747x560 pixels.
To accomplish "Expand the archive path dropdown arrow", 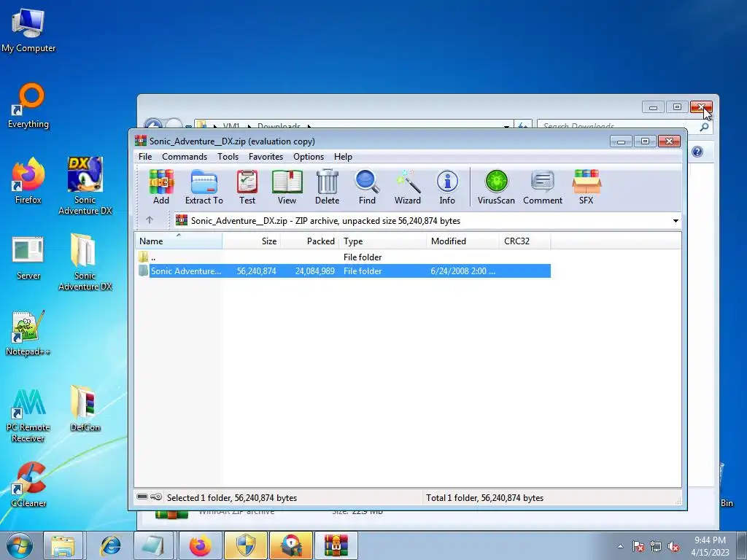I will click(x=676, y=220).
